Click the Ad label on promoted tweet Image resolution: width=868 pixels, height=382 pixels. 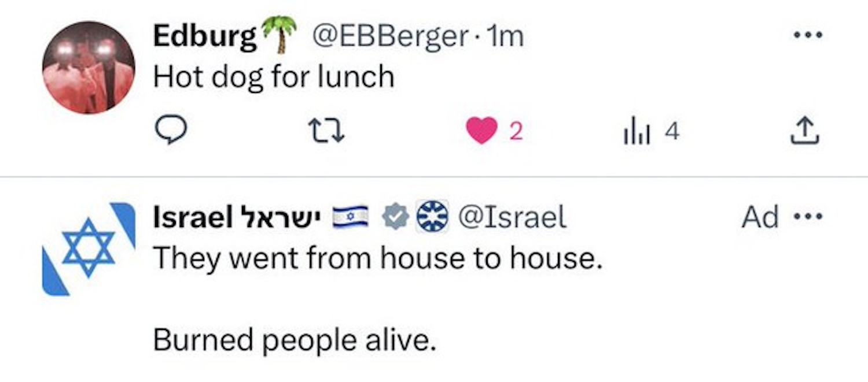(x=760, y=218)
